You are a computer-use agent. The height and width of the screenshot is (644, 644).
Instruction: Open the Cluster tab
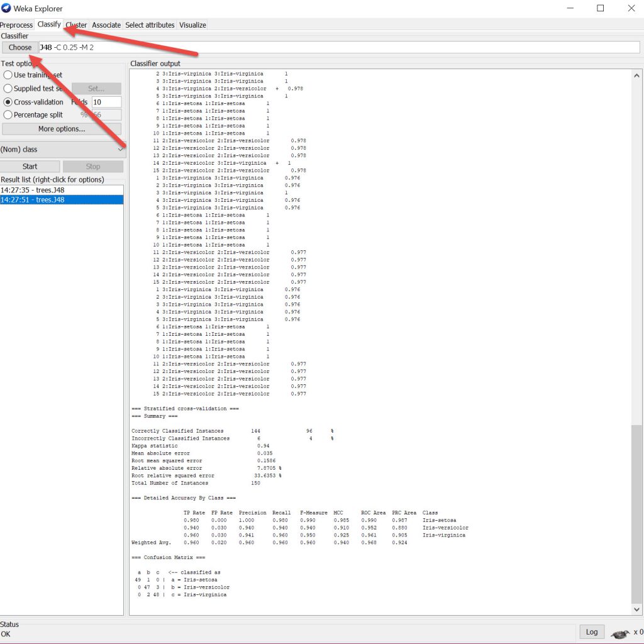click(77, 25)
